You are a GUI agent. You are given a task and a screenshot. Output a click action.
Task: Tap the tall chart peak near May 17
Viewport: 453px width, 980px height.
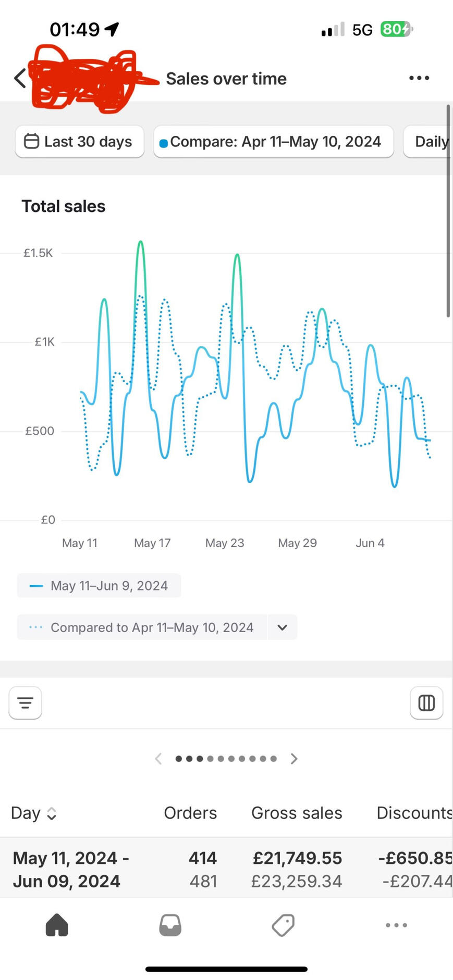point(140,243)
